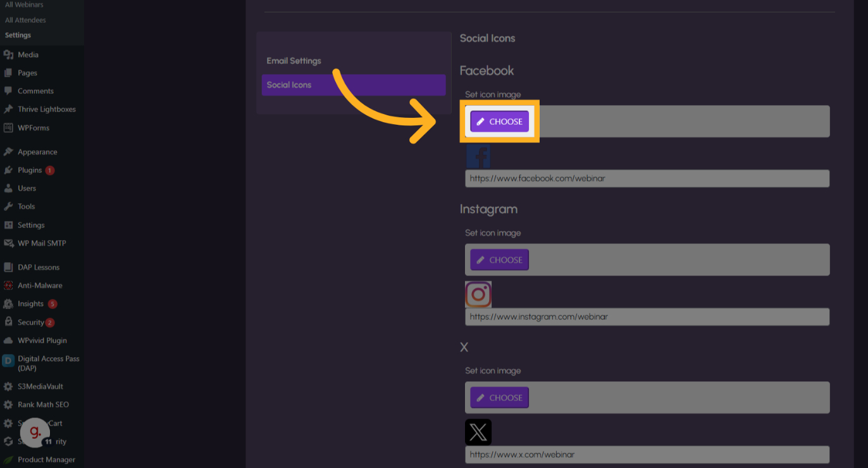Click the Facebook CHOOSE icon button

[499, 122]
